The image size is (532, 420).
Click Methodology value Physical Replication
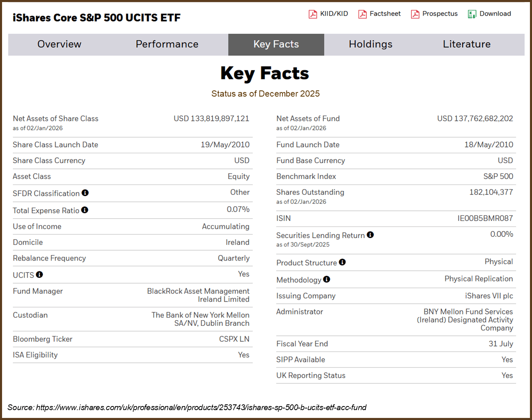click(479, 279)
